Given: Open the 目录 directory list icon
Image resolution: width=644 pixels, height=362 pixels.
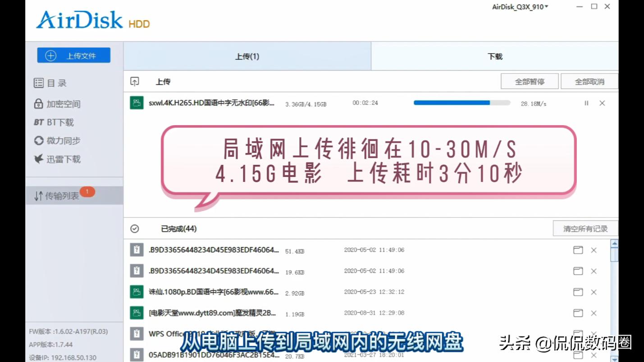Looking at the screenshot, I should tap(38, 83).
